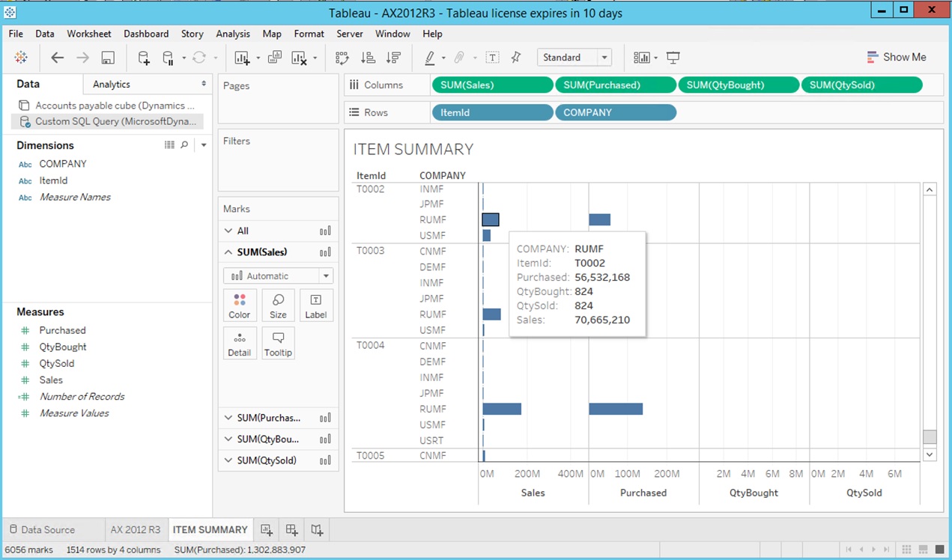The width and height of the screenshot is (952, 560).
Task: Click the SUM(Purchased) pill on Columns
Action: (616, 85)
